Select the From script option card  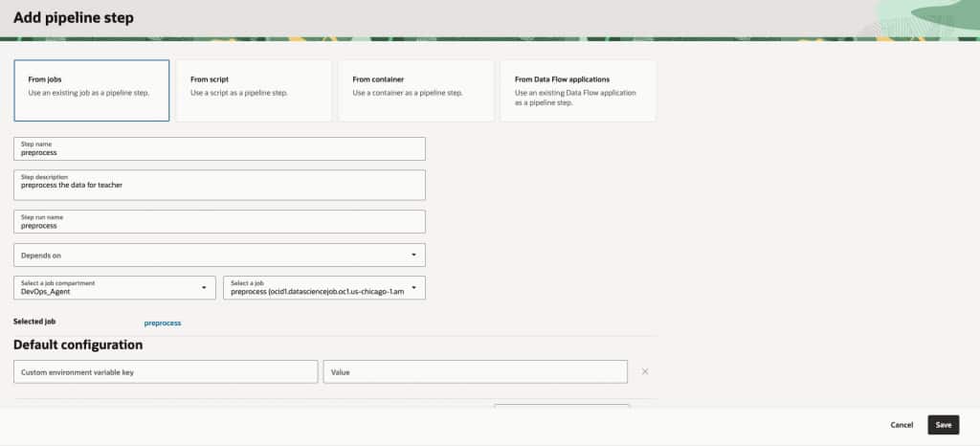[254, 91]
